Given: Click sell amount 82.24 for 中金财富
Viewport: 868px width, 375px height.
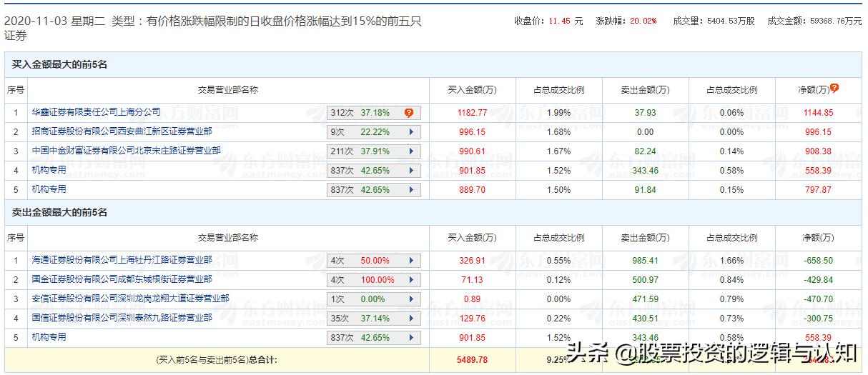Looking at the screenshot, I should pyautogui.click(x=645, y=151).
